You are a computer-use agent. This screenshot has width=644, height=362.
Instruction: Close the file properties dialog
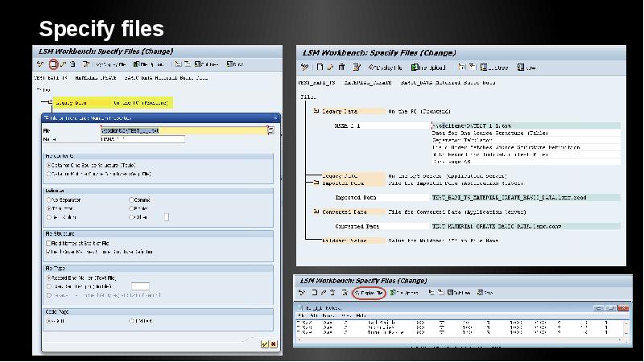tap(275, 117)
